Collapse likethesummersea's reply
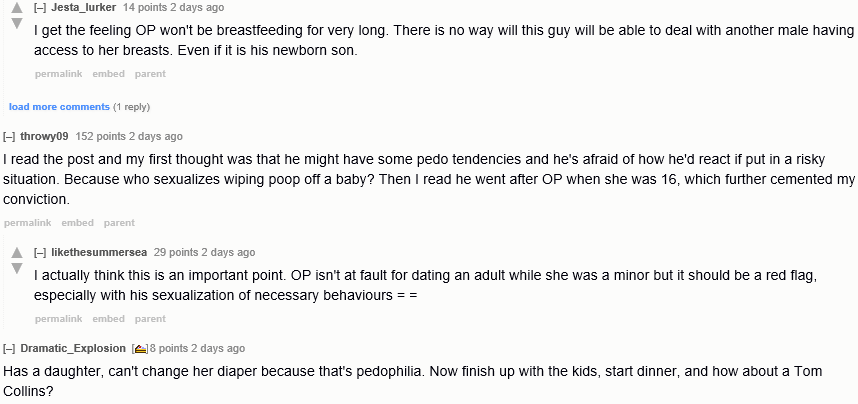Screen dimensions: 858x404 coord(40,252)
